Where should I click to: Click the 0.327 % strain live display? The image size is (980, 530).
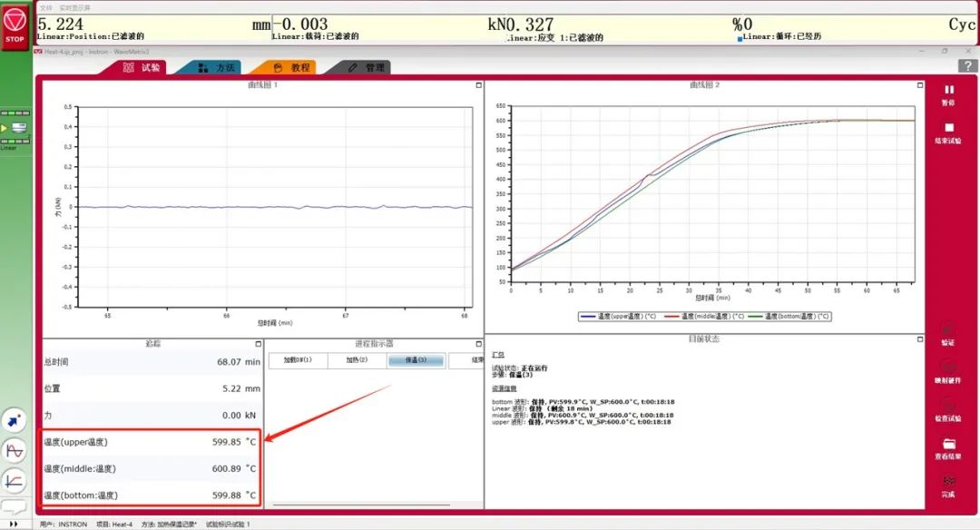point(622,29)
